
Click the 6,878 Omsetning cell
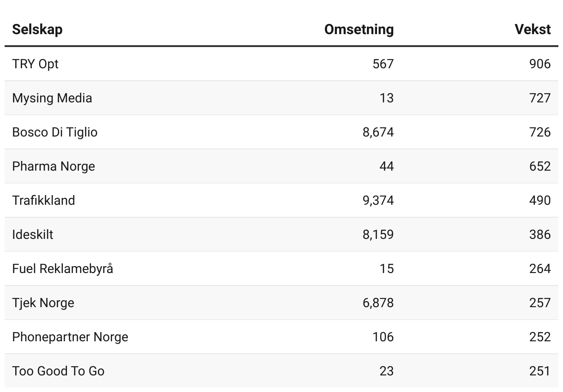[x=378, y=303]
